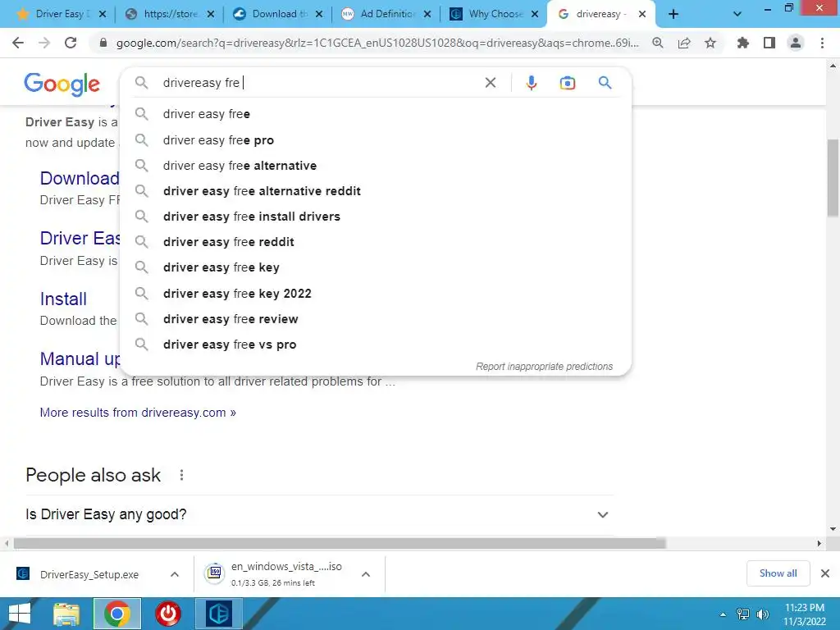Click the Google logo
Screen dimensions: 840x630
click(62, 84)
